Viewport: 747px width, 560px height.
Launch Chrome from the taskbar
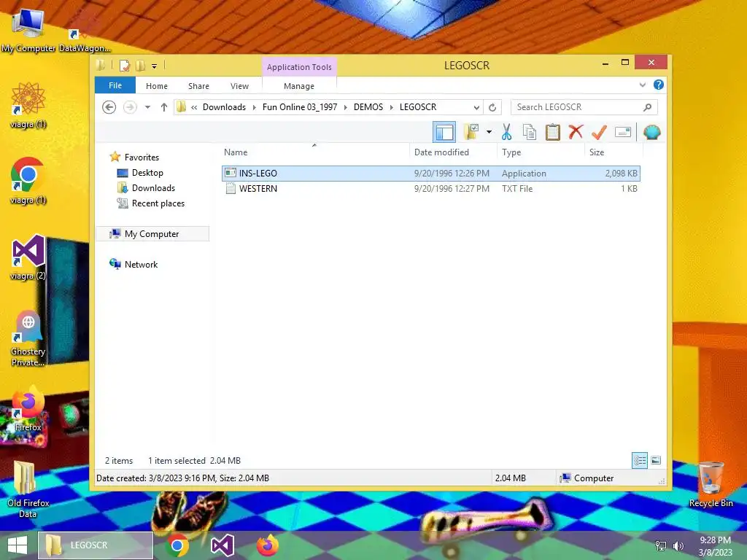coord(177,545)
